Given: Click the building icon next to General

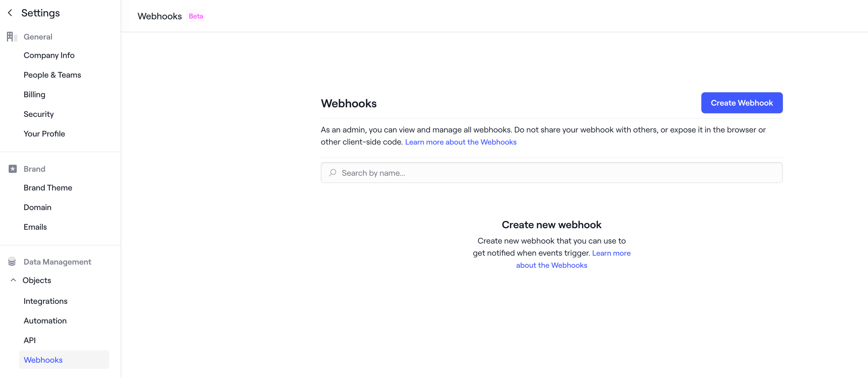Looking at the screenshot, I should 12,36.
